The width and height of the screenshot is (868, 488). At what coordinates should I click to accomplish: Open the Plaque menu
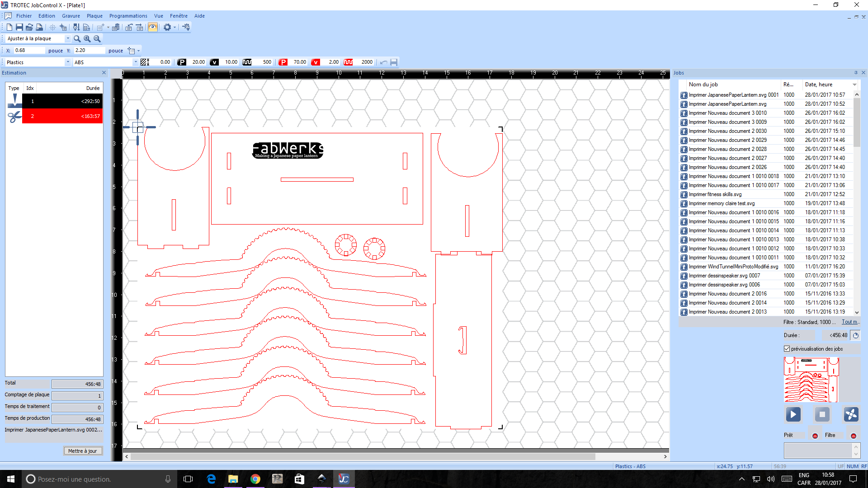click(x=94, y=16)
